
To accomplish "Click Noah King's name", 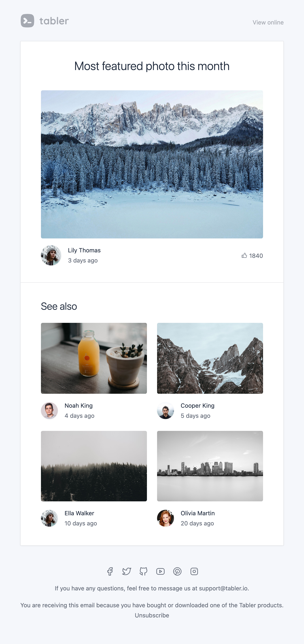I will coord(79,406).
